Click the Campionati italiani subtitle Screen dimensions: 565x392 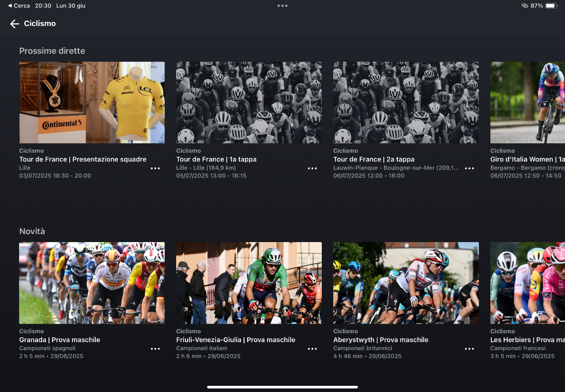(202, 348)
